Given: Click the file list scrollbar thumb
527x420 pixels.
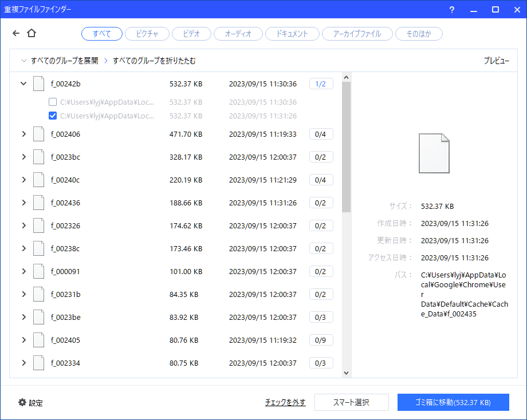Looking at the screenshot, I should click(x=346, y=147).
